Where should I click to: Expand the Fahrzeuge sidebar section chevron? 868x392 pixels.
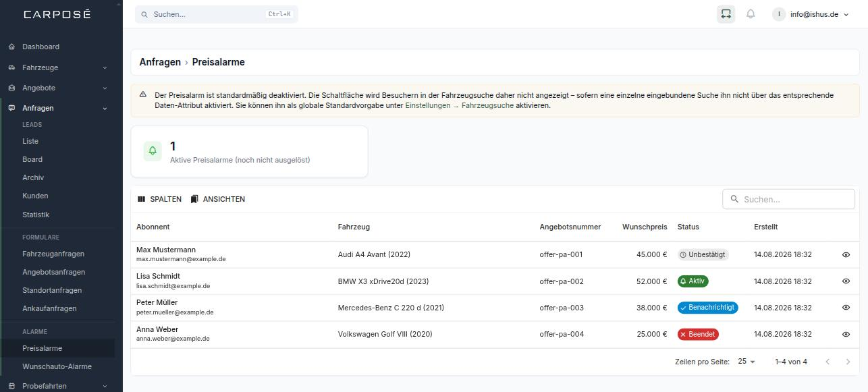pyautogui.click(x=105, y=67)
